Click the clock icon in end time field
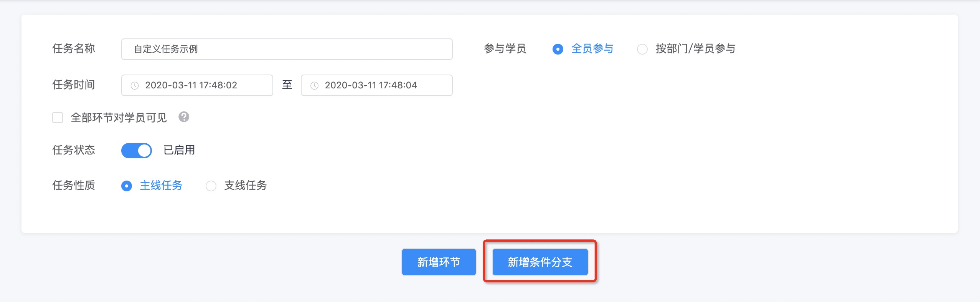This screenshot has width=980, height=302. tap(314, 86)
